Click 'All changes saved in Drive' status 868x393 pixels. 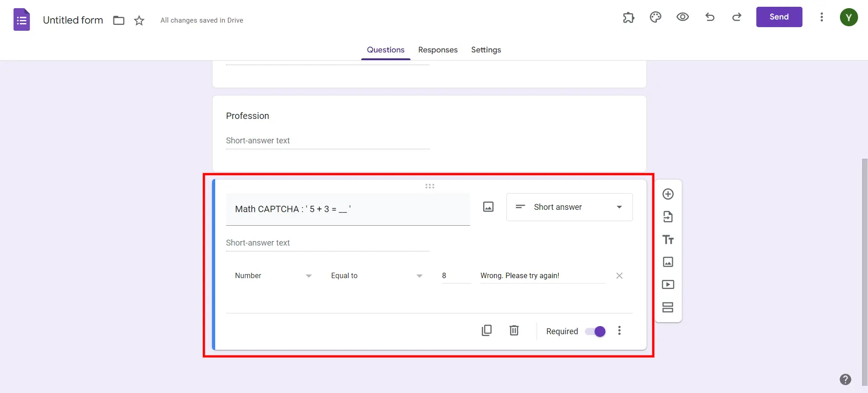(x=202, y=20)
